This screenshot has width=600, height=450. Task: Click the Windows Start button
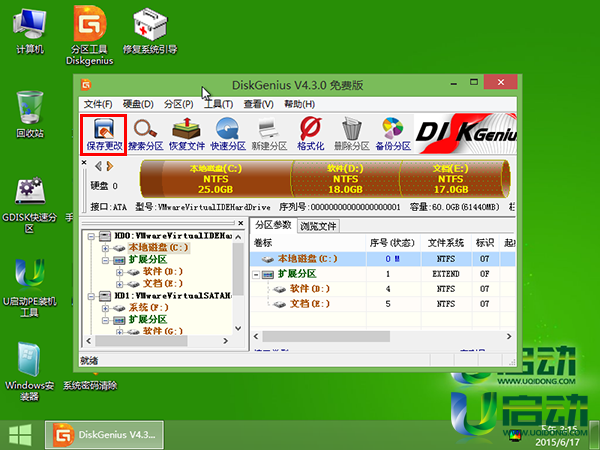tap(20, 435)
